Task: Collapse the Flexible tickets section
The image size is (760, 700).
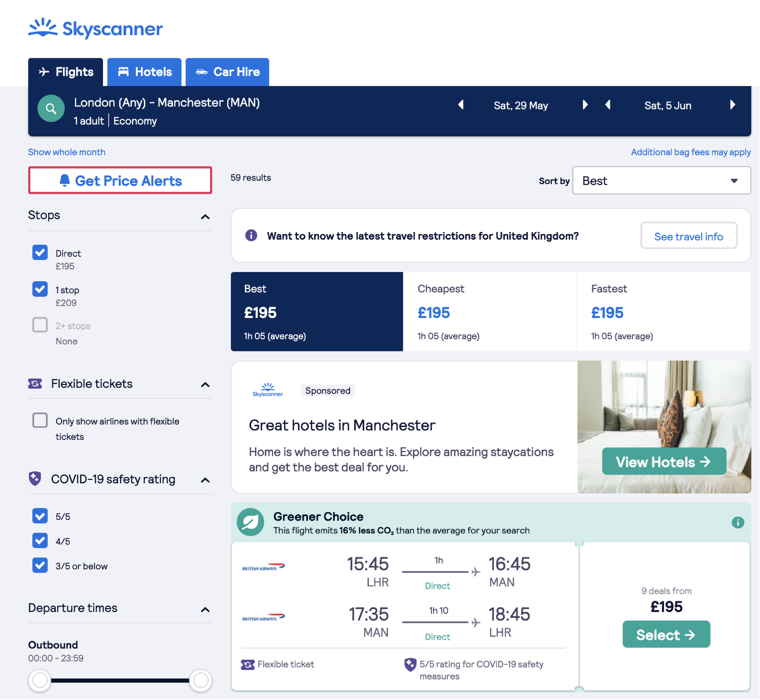Action: click(x=205, y=385)
